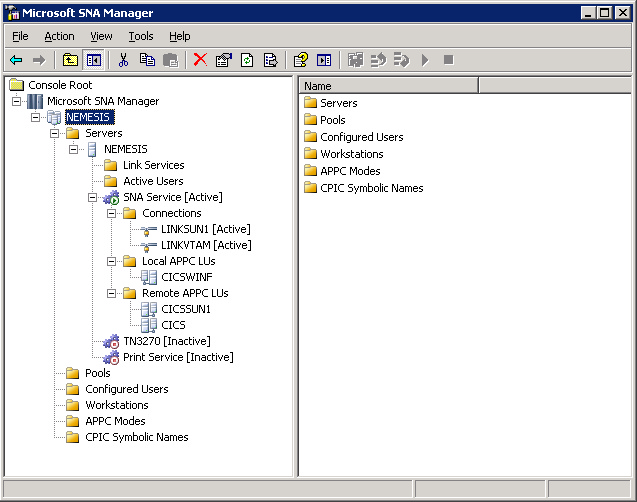The height and width of the screenshot is (502, 637).
Task: Select the CICSWINF local LU
Action: click(186, 277)
